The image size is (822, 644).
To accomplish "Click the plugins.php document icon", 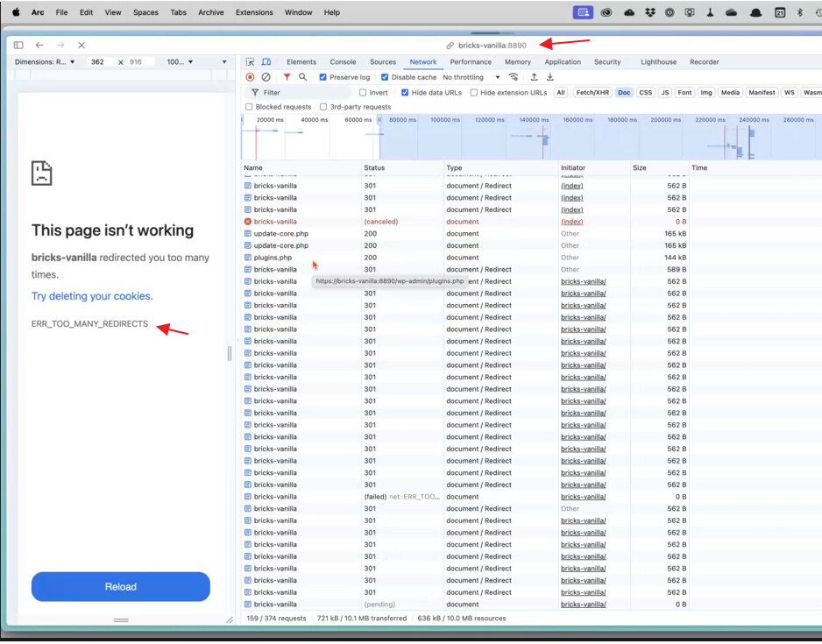I will (248, 258).
